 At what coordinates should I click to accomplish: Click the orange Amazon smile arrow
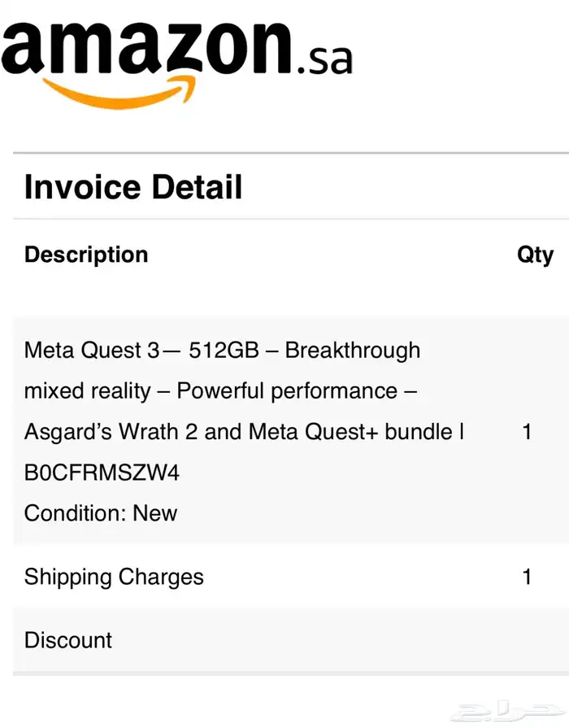tap(119, 91)
